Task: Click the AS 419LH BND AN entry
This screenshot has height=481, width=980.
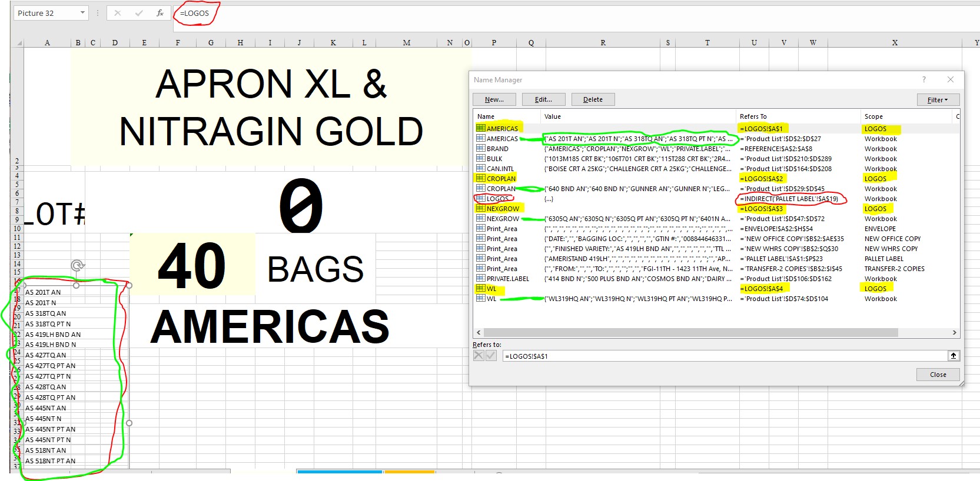Action: (53, 335)
